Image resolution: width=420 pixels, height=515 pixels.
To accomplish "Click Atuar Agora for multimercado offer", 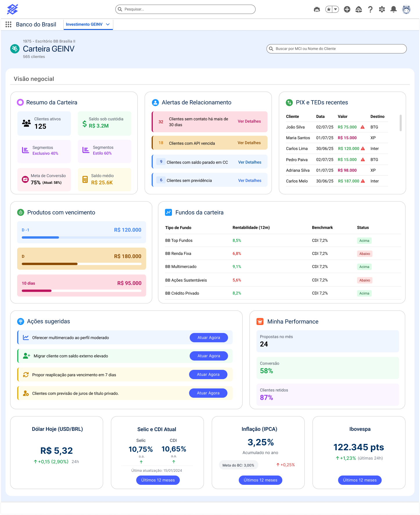I will [x=209, y=338].
